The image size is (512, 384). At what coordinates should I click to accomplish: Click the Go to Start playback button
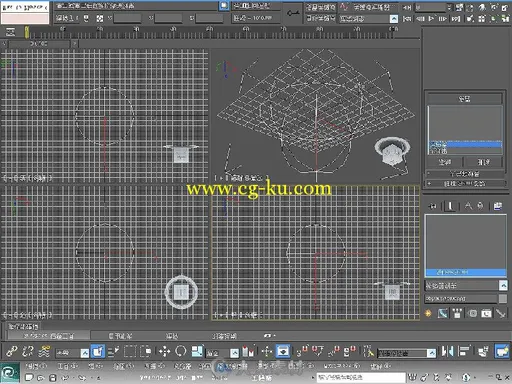pyautogui.click(x=407, y=19)
